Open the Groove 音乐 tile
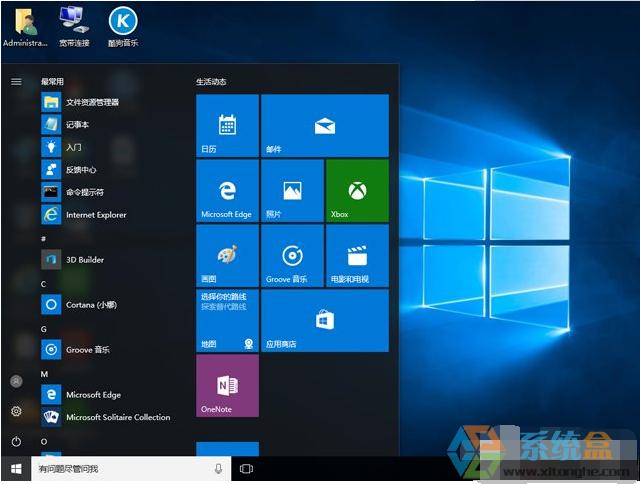640x484 pixels. pos(292,255)
